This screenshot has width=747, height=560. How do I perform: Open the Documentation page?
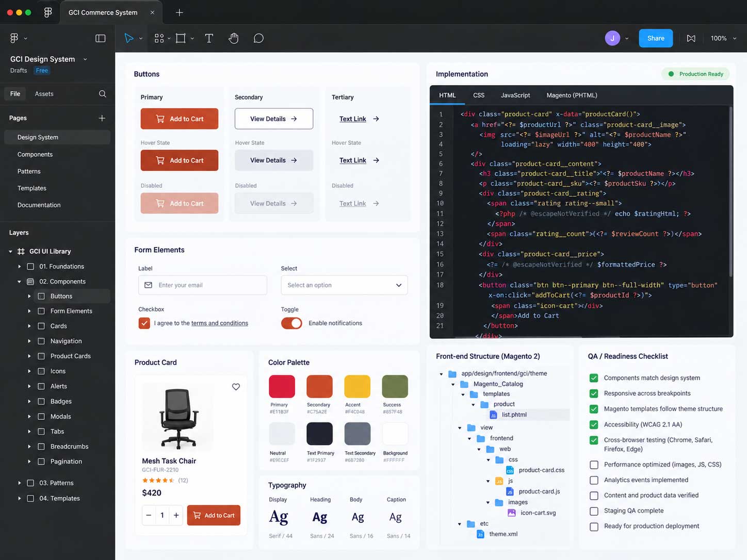[39, 205]
